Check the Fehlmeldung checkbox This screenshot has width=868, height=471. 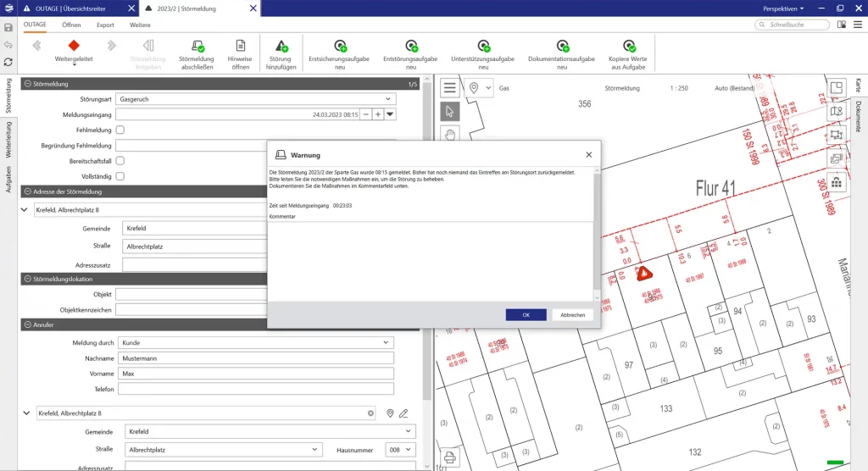(x=120, y=130)
